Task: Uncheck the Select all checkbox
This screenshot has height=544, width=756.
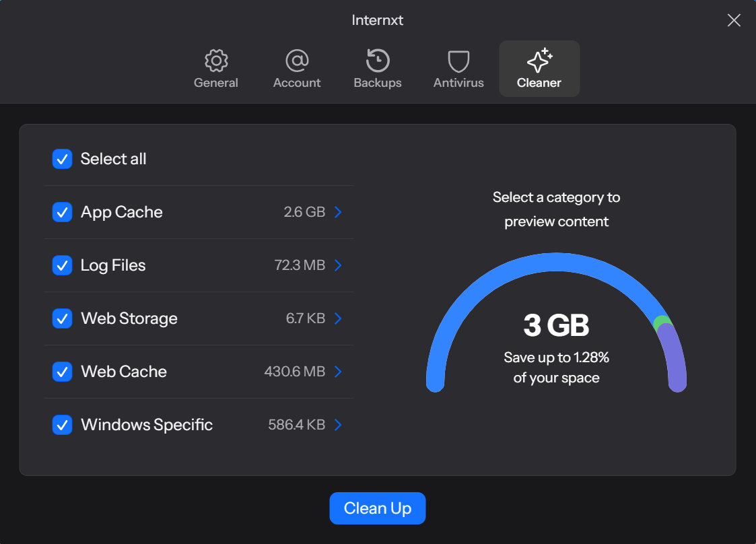Action: click(x=62, y=159)
